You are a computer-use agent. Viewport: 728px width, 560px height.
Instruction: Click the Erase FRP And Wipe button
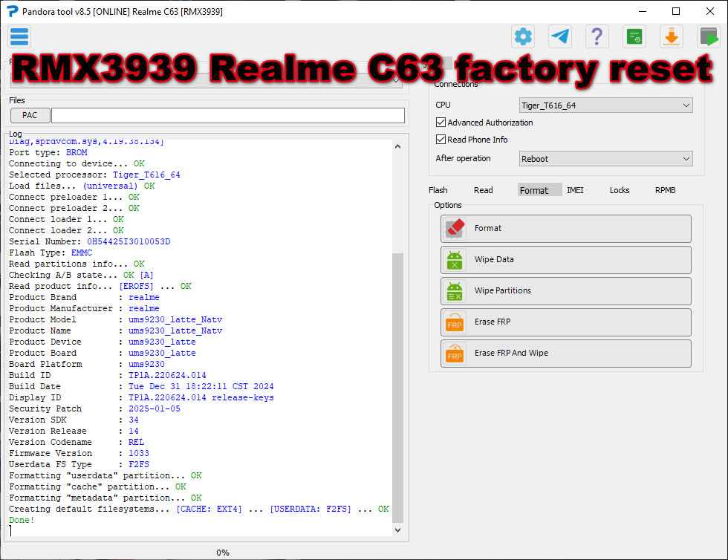click(565, 354)
